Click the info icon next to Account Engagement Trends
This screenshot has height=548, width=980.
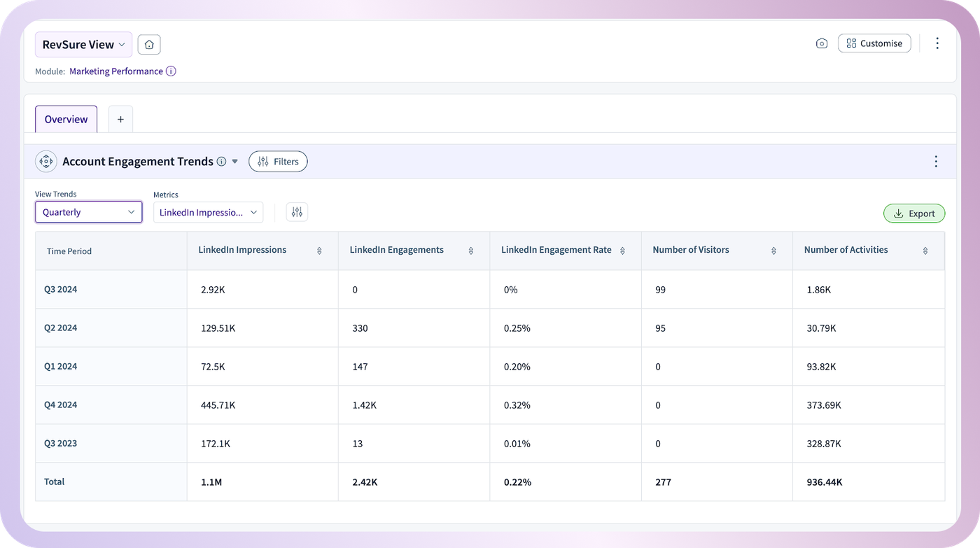[221, 162]
